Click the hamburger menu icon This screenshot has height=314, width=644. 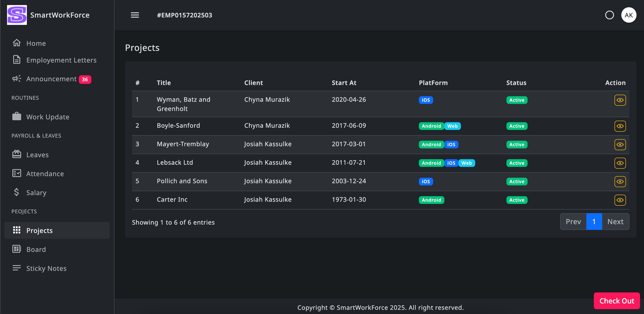click(135, 15)
